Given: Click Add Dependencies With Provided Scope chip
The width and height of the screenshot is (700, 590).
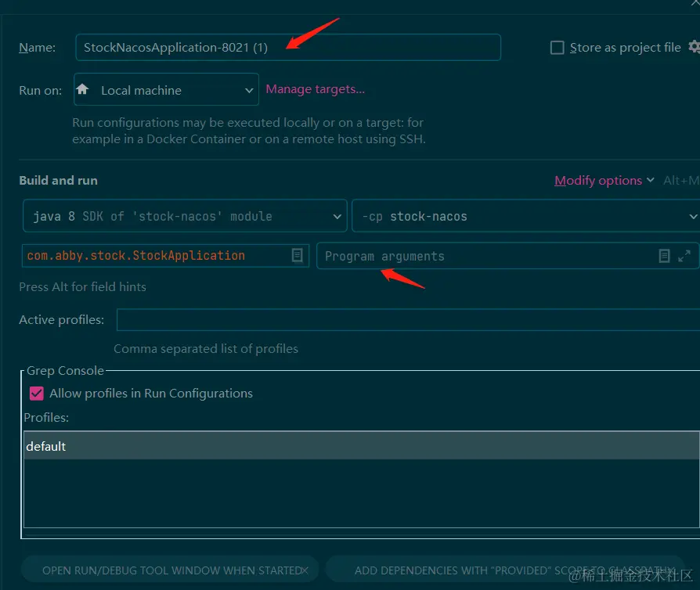Looking at the screenshot, I should click(x=505, y=569).
